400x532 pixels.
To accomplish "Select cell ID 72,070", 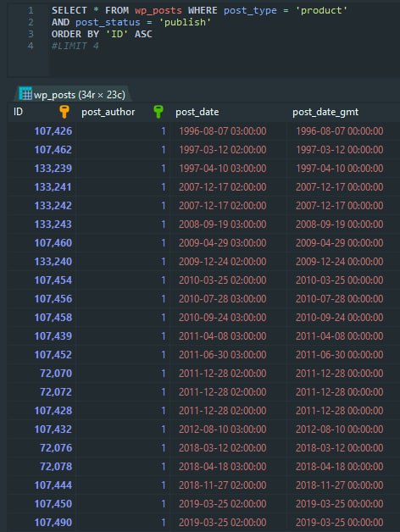I will [56, 374].
